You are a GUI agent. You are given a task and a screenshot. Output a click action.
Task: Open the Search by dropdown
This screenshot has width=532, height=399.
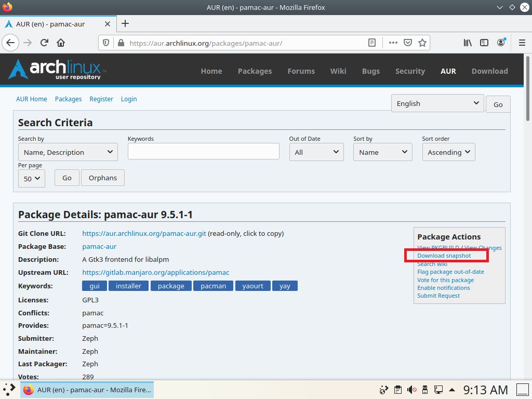click(x=68, y=152)
